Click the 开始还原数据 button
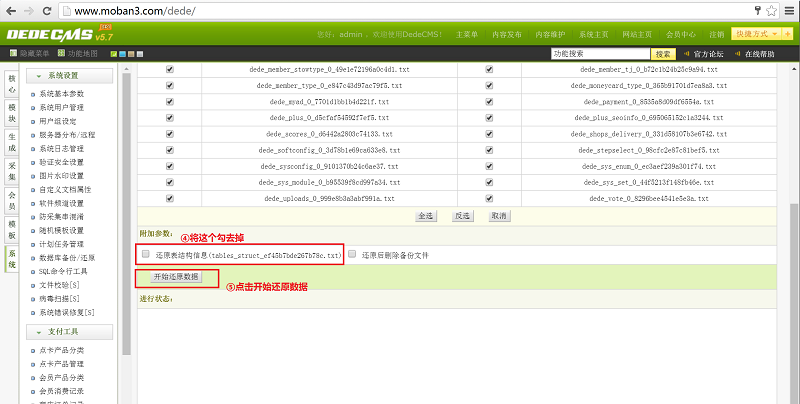 coord(176,276)
